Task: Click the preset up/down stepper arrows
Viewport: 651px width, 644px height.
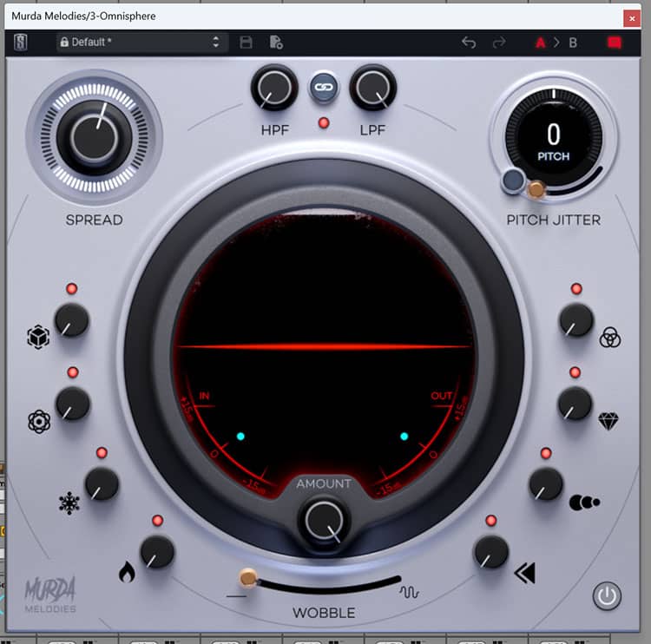Action: click(x=215, y=42)
